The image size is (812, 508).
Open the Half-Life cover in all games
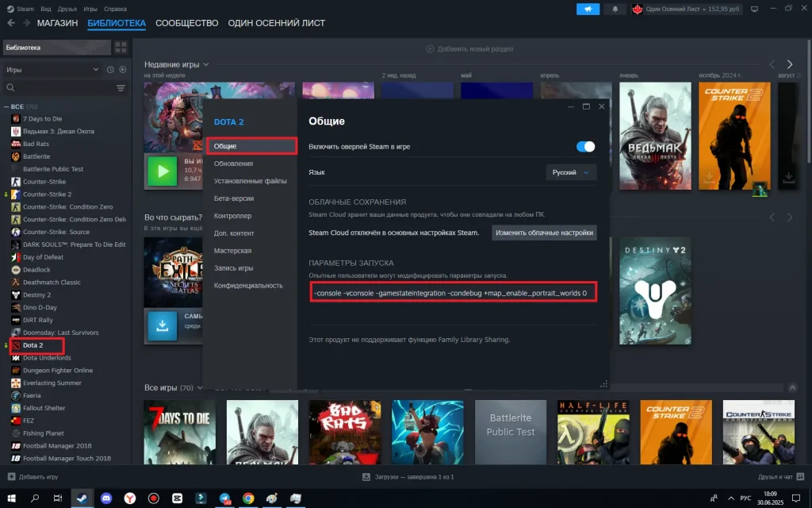[593, 433]
